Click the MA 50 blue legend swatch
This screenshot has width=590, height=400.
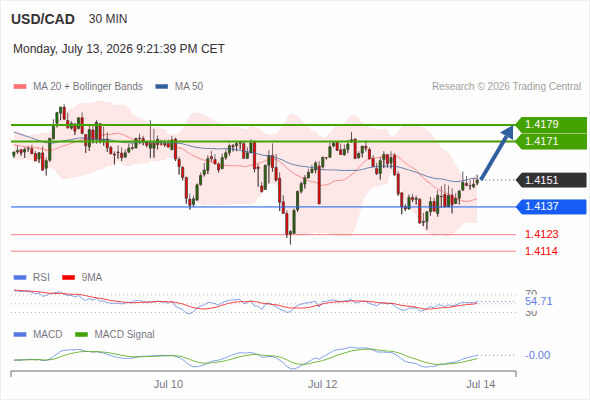(x=162, y=87)
